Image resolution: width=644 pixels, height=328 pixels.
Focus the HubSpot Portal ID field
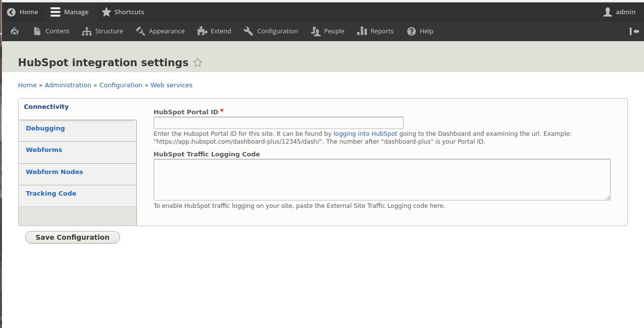[x=278, y=123]
